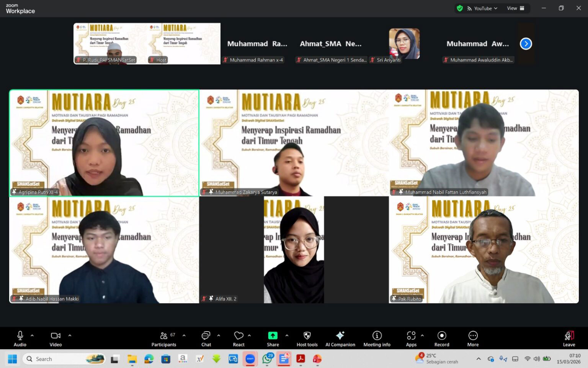Launch AI Companion

click(340, 338)
